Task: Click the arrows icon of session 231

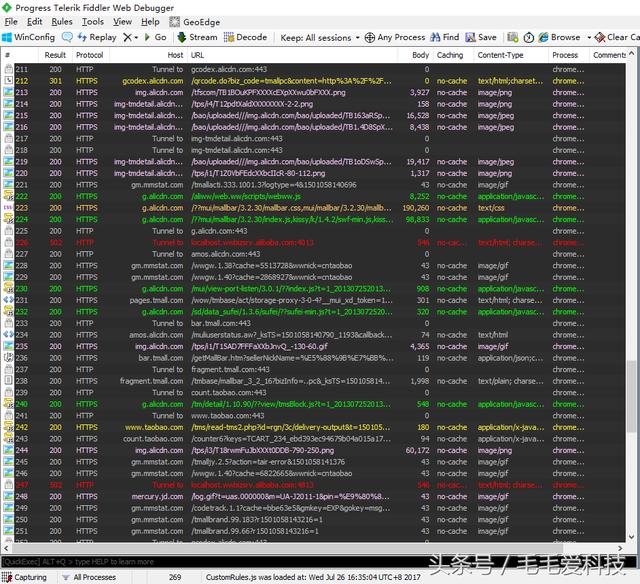Action: coord(8,300)
